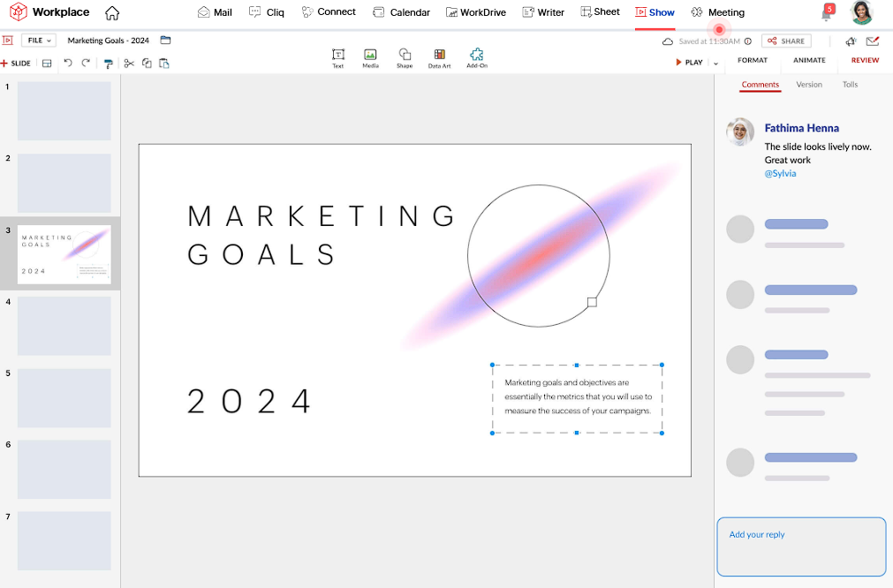This screenshot has width=893, height=588.
Task: Open the Add-On menu icon
Action: [477, 57]
